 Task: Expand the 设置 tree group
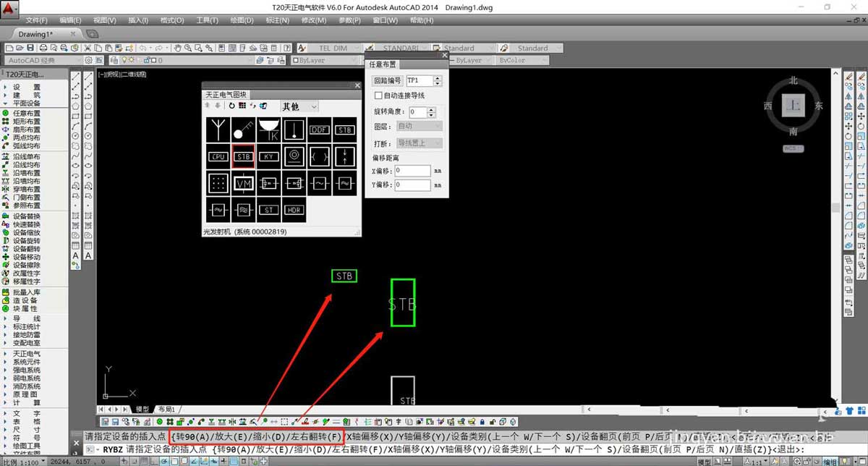(x=27, y=87)
